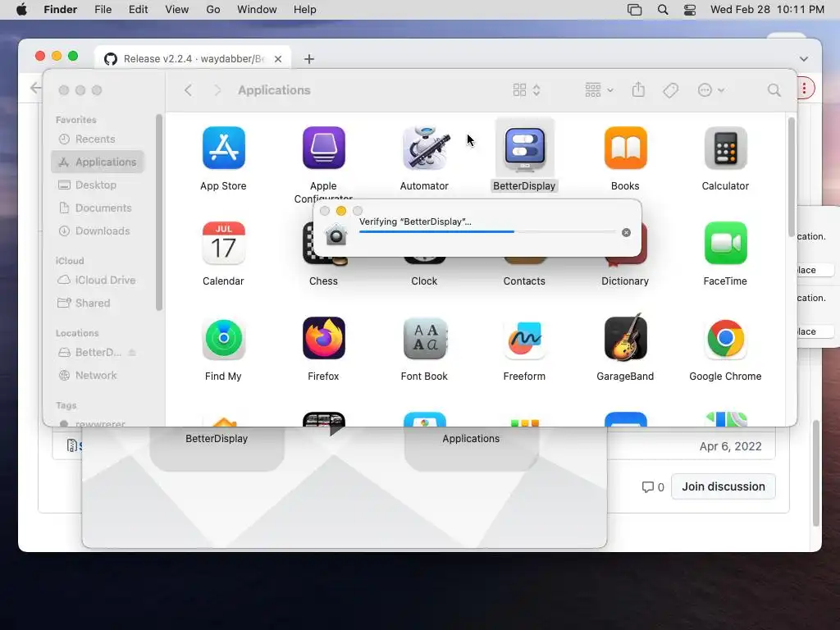Open the Window menu
The width and height of the screenshot is (840, 630).
257,10
